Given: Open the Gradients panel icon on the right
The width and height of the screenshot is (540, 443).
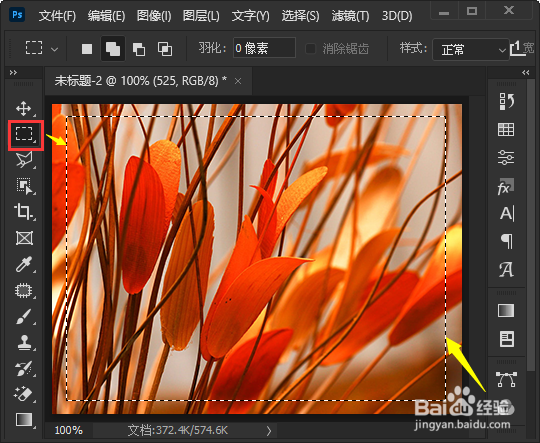Looking at the screenshot, I should point(506,310).
